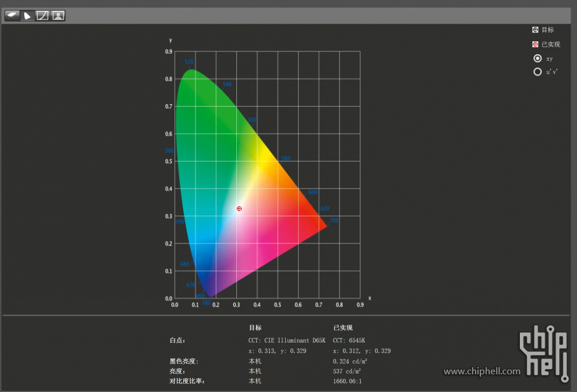Click the 580 wavelength label

pyautogui.click(x=286, y=158)
